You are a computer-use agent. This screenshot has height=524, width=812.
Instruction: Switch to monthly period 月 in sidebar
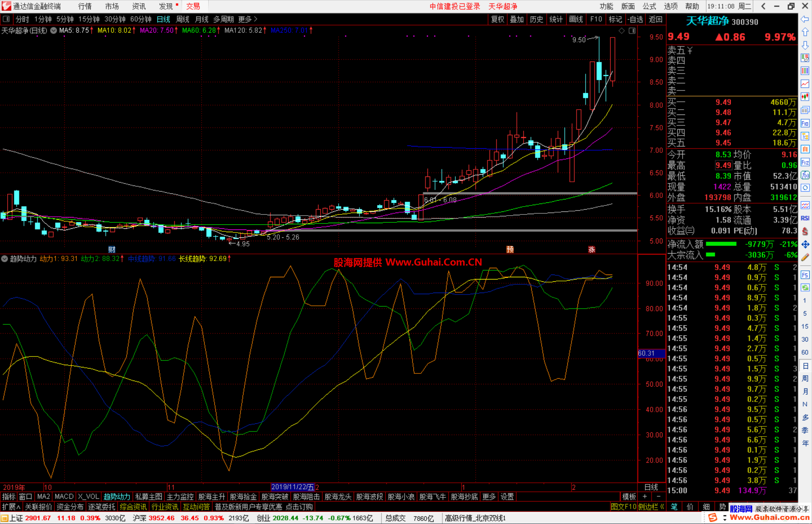click(805, 391)
